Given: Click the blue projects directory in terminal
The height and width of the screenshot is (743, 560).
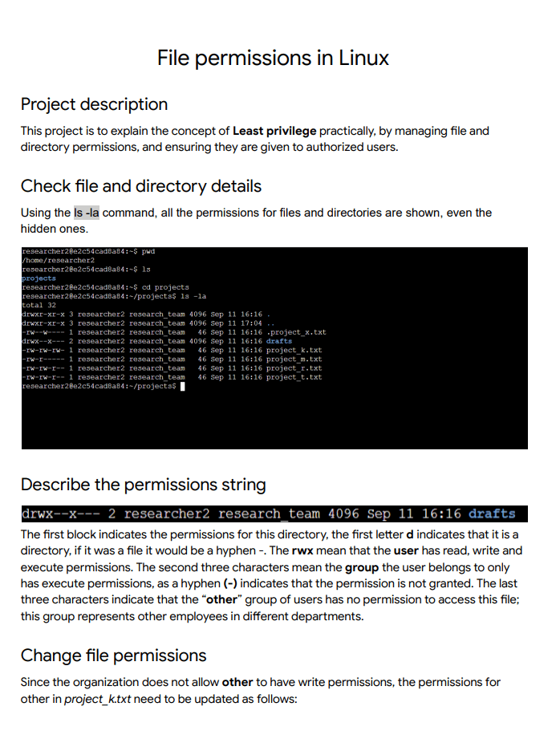Looking at the screenshot, I should point(39,278).
